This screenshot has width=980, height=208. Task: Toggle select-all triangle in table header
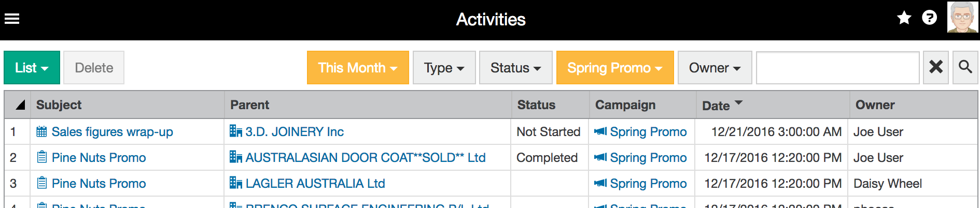[20, 105]
